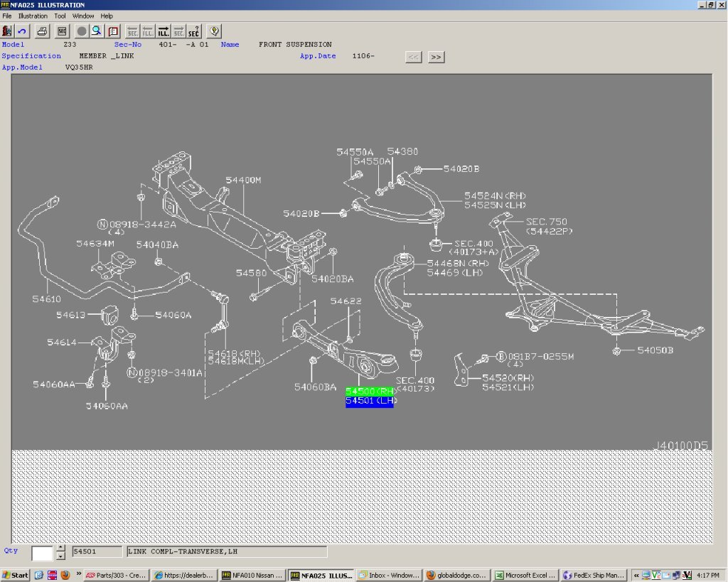
Task: Click the blue undo arrow icon
Action: 22,31
